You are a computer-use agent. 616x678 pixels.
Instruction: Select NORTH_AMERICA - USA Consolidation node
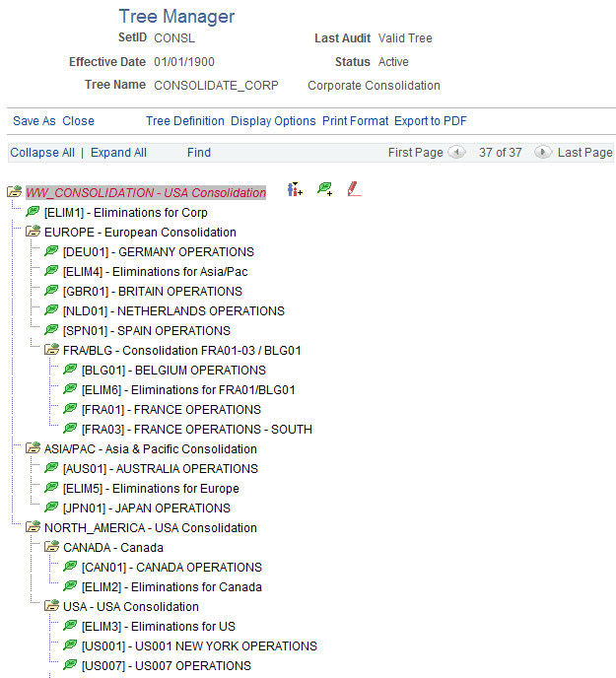151,528
